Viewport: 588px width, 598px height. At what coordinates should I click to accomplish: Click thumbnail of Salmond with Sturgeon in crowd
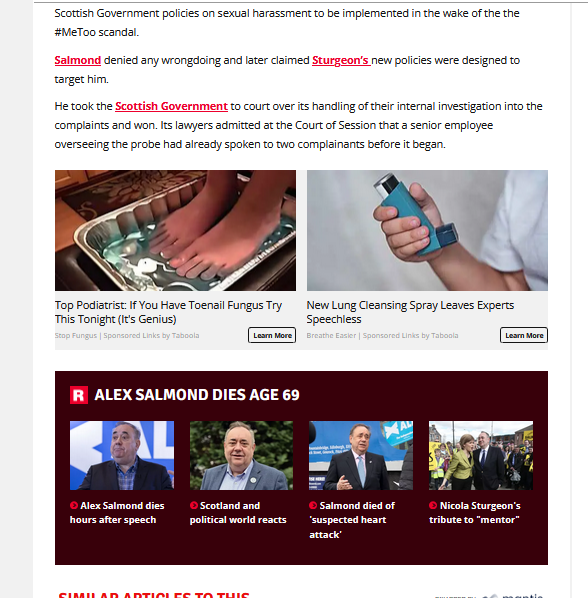(x=481, y=455)
